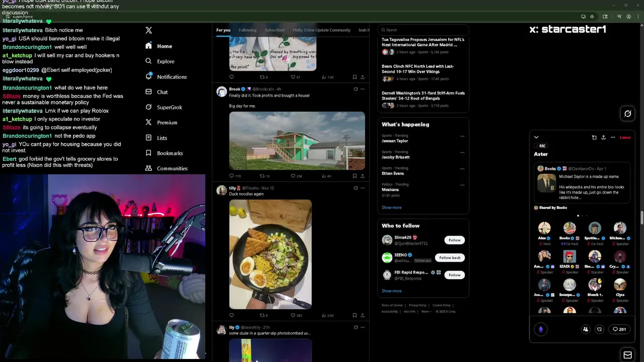Open Space participants list icon

586,329
